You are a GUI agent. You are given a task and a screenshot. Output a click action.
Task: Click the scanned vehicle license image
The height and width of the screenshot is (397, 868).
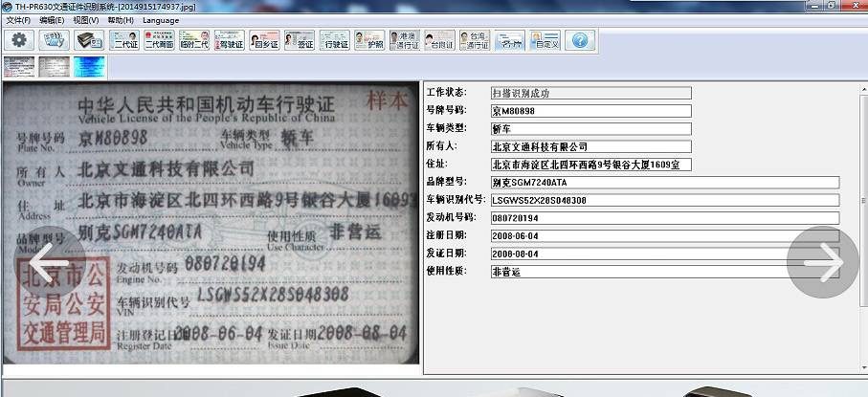[x=211, y=223]
